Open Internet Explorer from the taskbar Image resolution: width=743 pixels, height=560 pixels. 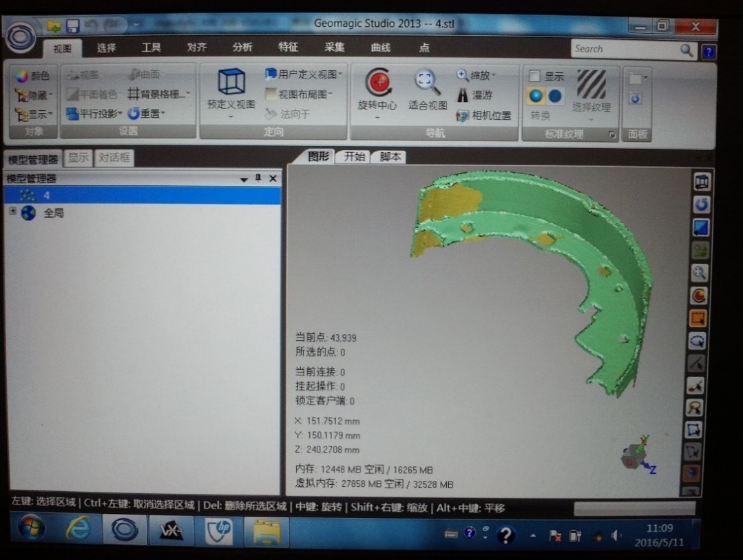(77, 528)
